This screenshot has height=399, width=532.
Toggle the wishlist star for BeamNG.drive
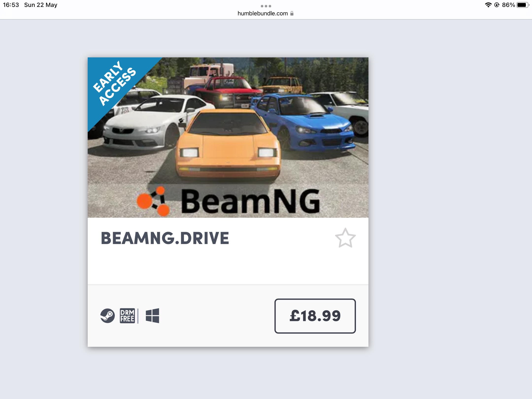click(x=345, y=238)
